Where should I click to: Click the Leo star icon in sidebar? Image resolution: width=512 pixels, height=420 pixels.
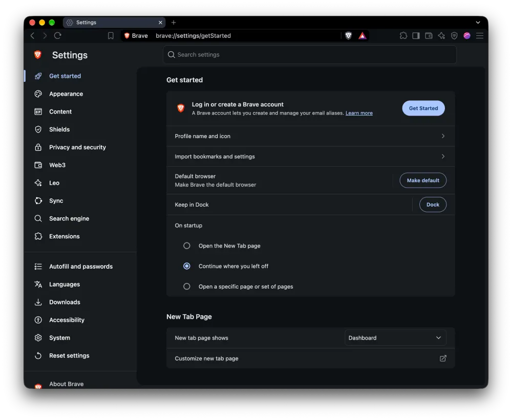[x=38, y=183]
